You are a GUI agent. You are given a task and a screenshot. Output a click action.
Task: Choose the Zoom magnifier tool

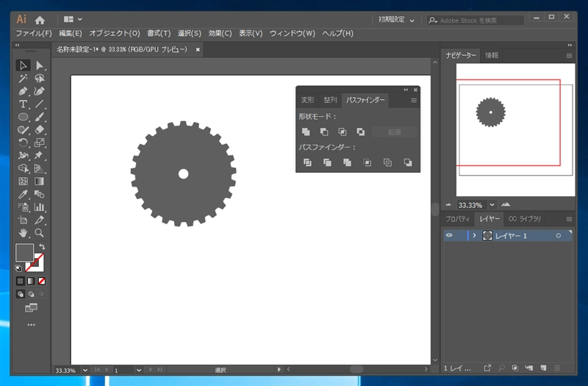(x=40, y=233)
